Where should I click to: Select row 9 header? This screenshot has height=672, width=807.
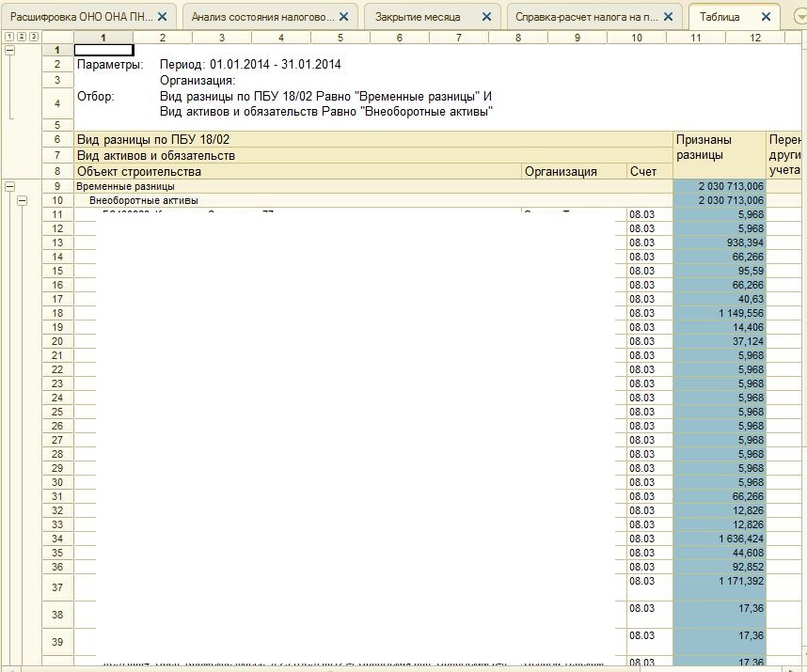point(57,186)
